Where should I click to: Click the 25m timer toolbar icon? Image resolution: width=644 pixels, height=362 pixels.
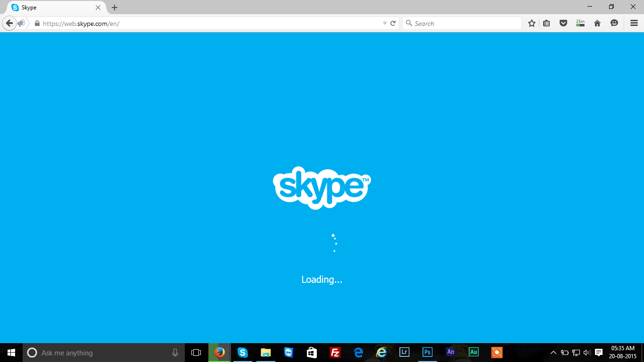(x=580, y=23)
